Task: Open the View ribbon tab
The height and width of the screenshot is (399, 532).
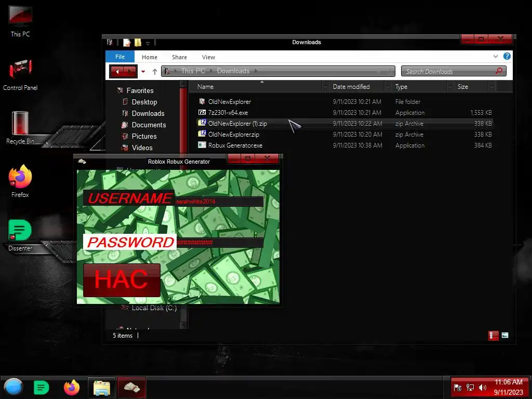Action: click(208, 57)
